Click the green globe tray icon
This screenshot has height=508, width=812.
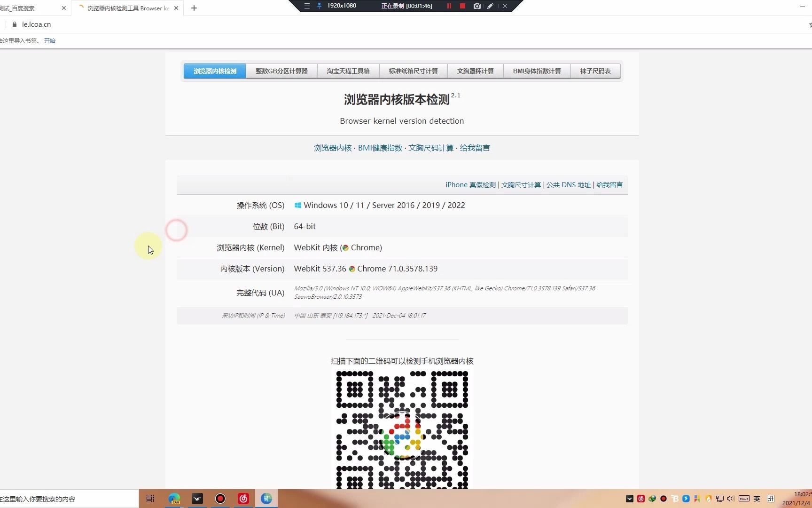coord(652,499)
